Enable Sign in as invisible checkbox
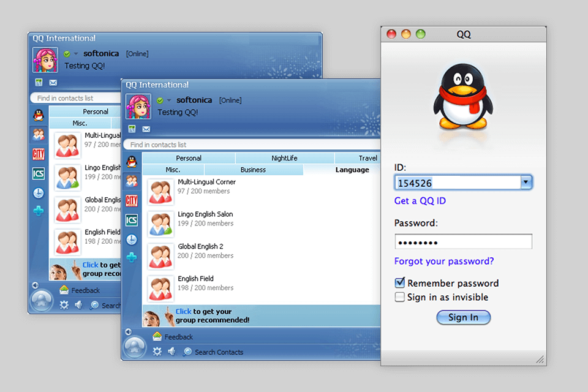This screenshot has height=392, width=588. point(400,297)
